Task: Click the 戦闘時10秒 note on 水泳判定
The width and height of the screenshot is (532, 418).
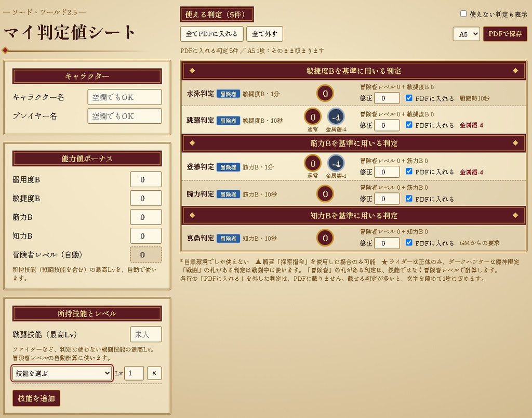Action: pyautogui.click(x=475, y=98)
